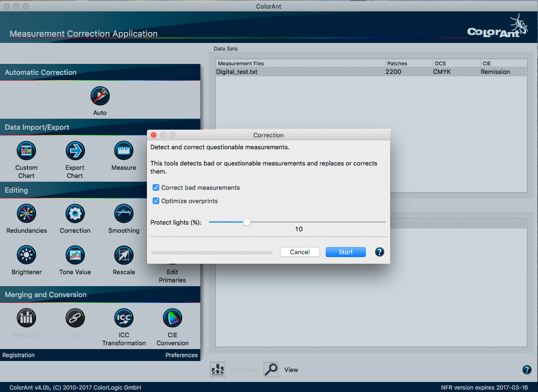Select the Smoothing tool icon
The image size is (538, 392).
pyautogui.click(x=124, y=214)
